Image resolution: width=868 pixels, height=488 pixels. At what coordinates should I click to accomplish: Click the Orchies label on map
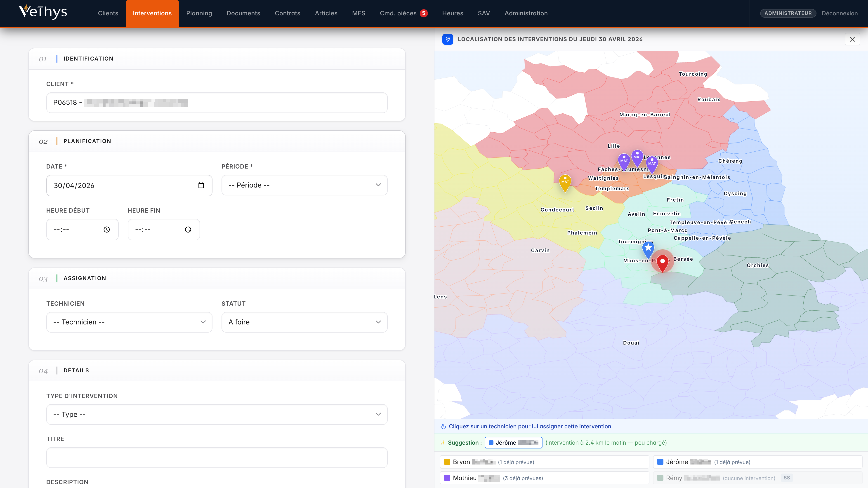coord(758,265)
